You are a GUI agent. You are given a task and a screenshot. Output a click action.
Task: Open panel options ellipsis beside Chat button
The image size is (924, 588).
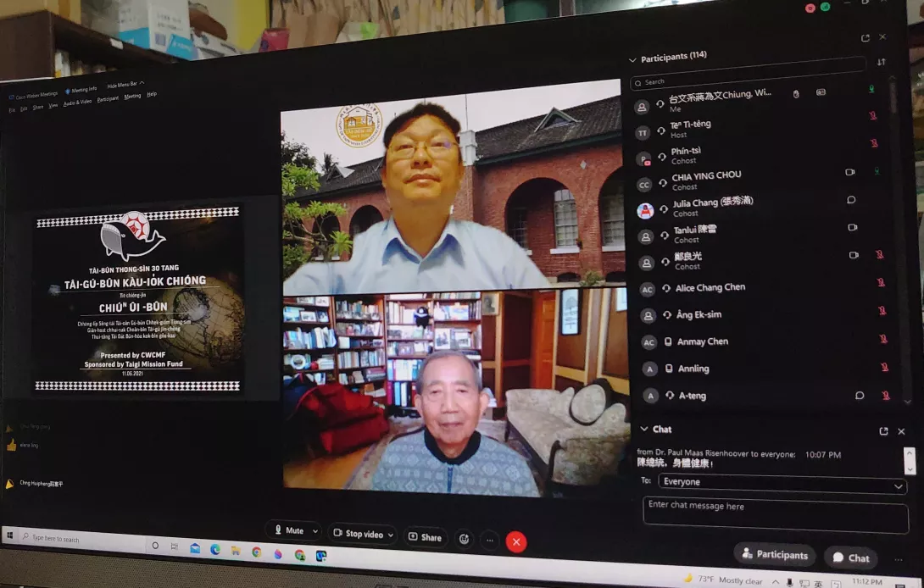pos(899,560)
